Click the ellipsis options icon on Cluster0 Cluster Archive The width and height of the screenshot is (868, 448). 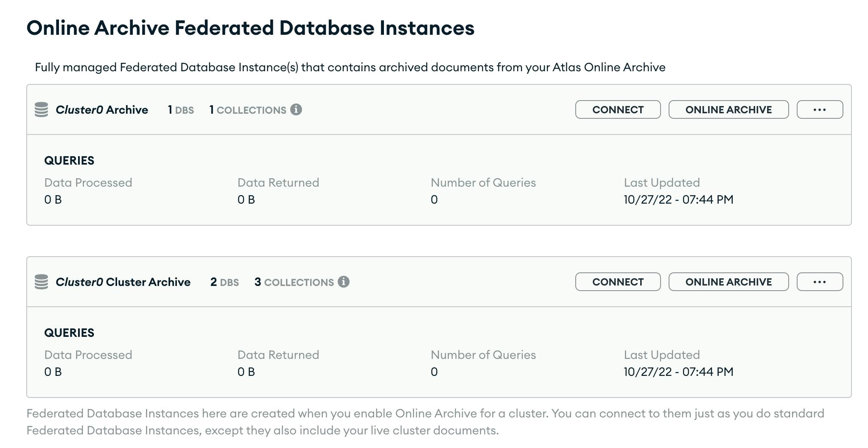click(x=820, y=281)
